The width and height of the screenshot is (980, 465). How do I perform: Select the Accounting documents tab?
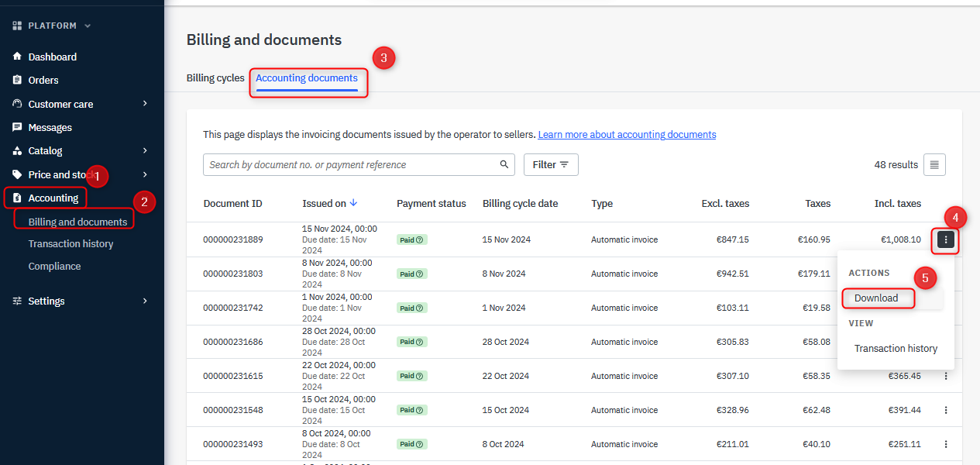click(x=307, y=78)
